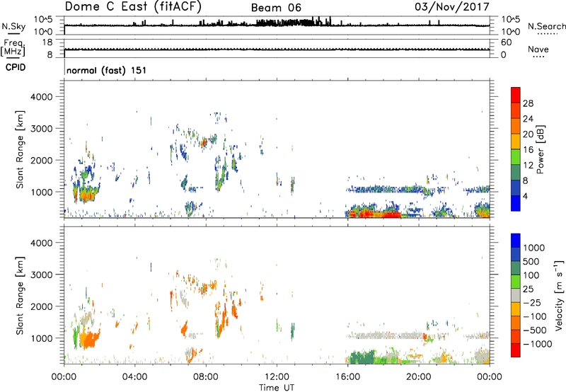Screen dimensions: 566x392
Task: Select the "N.Search" legend label
Action: pos(547,26)
